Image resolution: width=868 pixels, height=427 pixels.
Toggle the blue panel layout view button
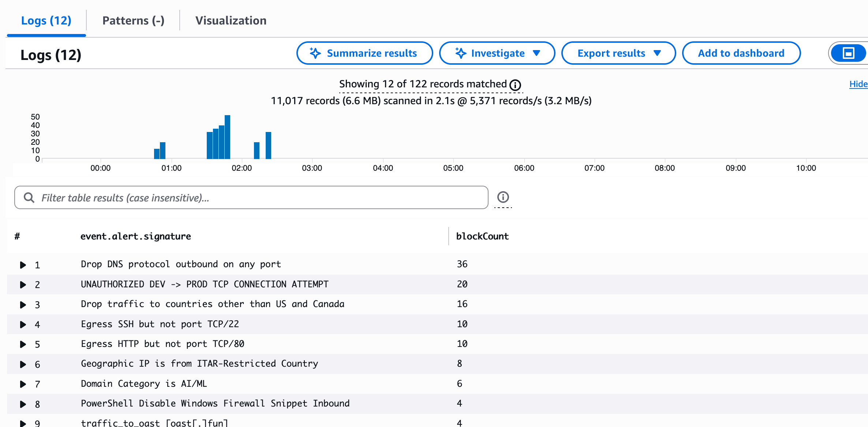[x=848, y=53]
